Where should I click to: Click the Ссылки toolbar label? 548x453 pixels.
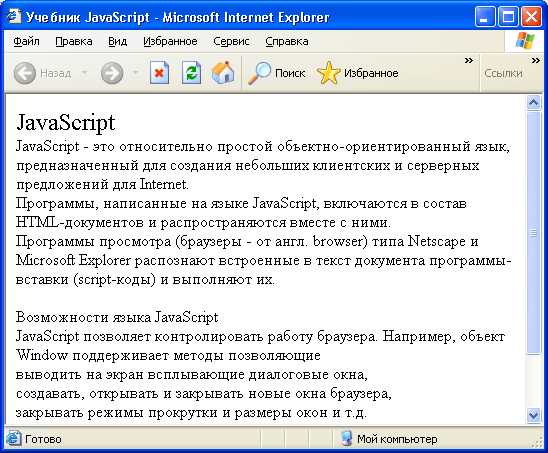[x=503, y=73]
